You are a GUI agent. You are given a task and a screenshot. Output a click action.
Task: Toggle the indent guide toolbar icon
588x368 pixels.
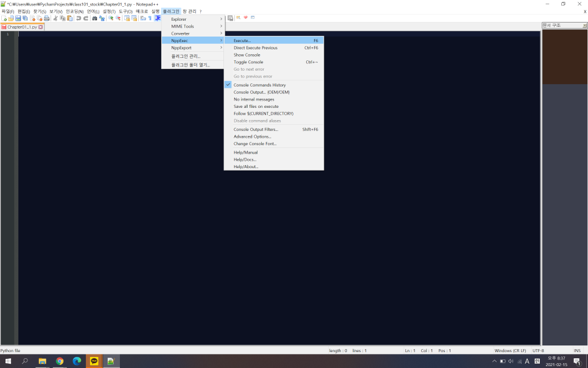tap(158, 18)
